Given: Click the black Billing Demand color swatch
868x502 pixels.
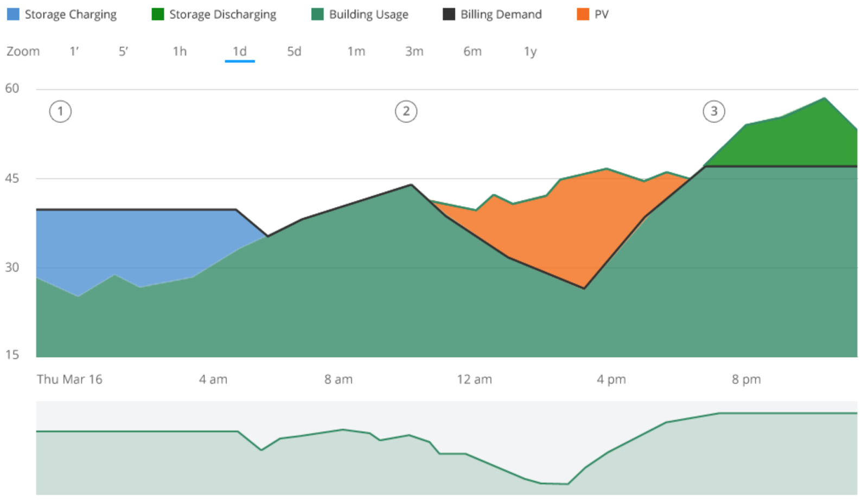Looking at the screenshot, I should pos(449,14).
